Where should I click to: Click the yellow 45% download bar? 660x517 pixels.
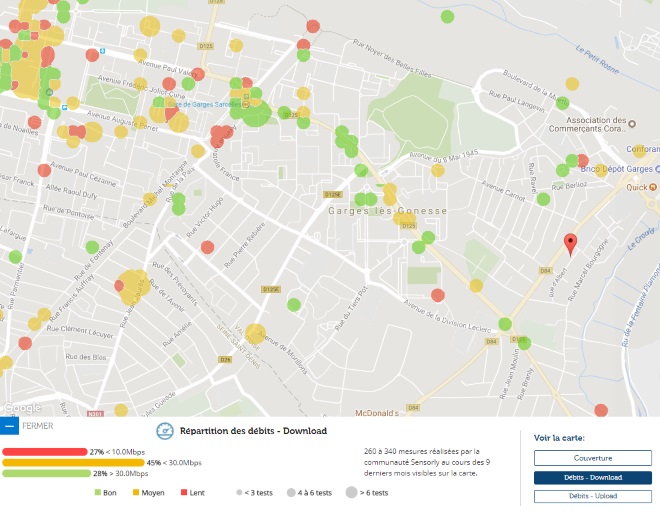[73, 462]
